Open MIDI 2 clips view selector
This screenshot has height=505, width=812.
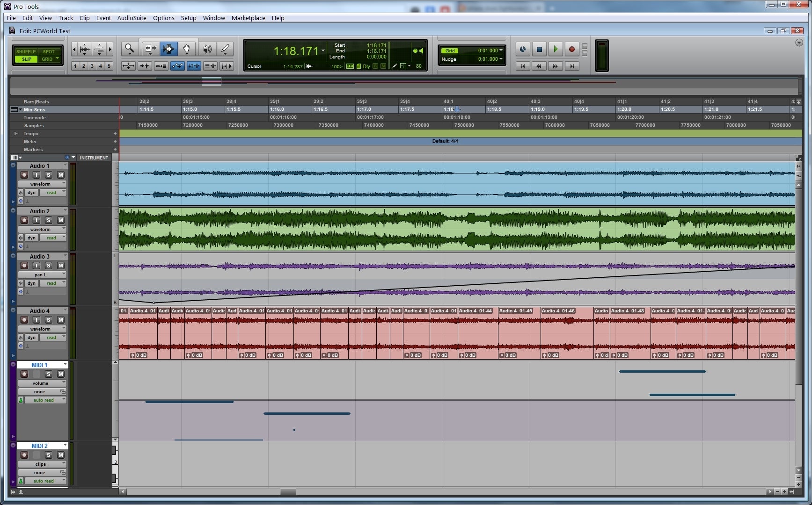pos(42,464)
